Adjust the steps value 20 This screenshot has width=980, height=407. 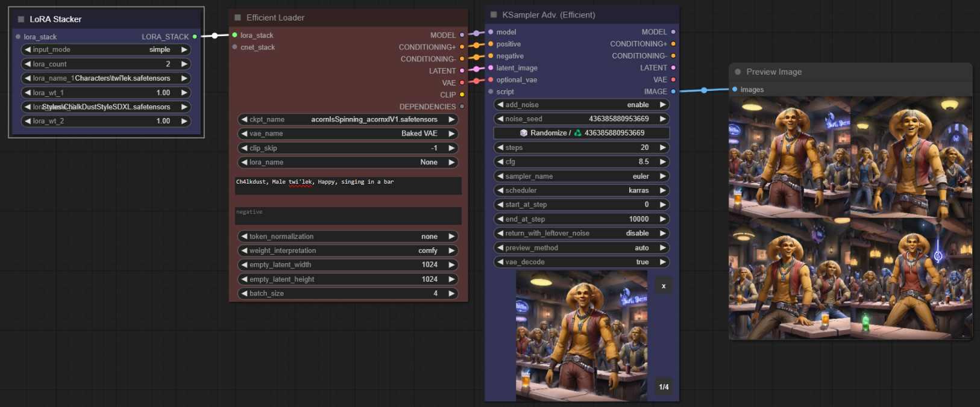(x=582, y=148)
